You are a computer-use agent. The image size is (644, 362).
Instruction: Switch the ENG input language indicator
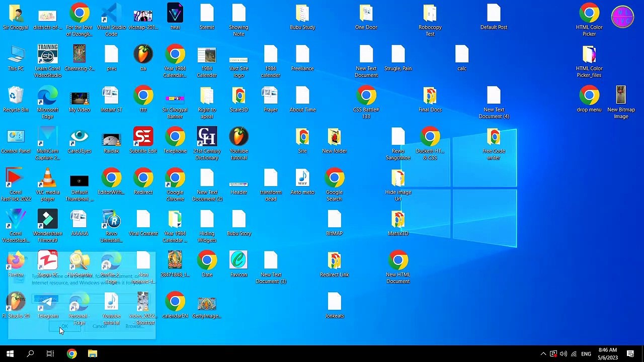coord(586,354)
